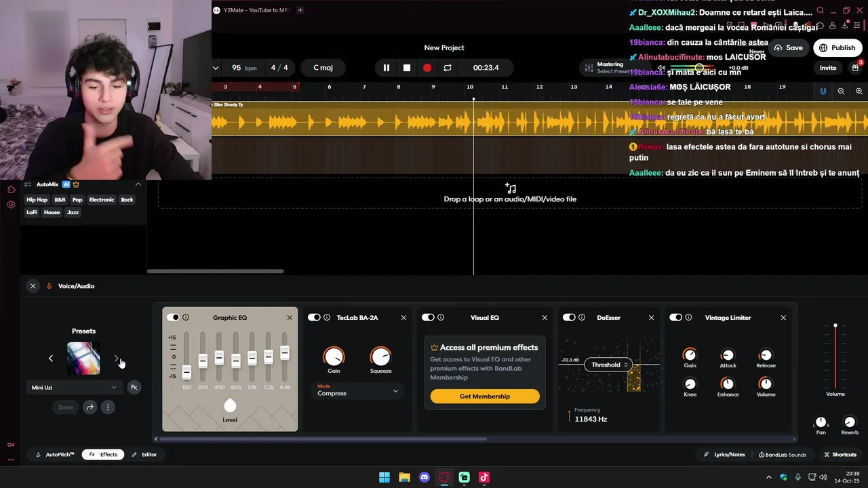Click the track Pan knob
Image resolution: width=868 pixels, height=488 pixels.
(821, 422)
